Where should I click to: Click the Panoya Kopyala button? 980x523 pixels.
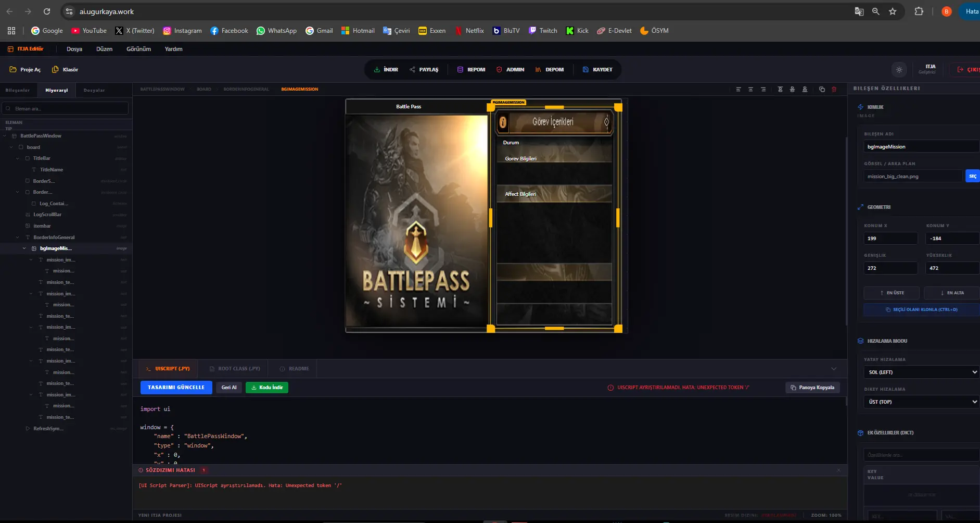click(x=812, y=388)
